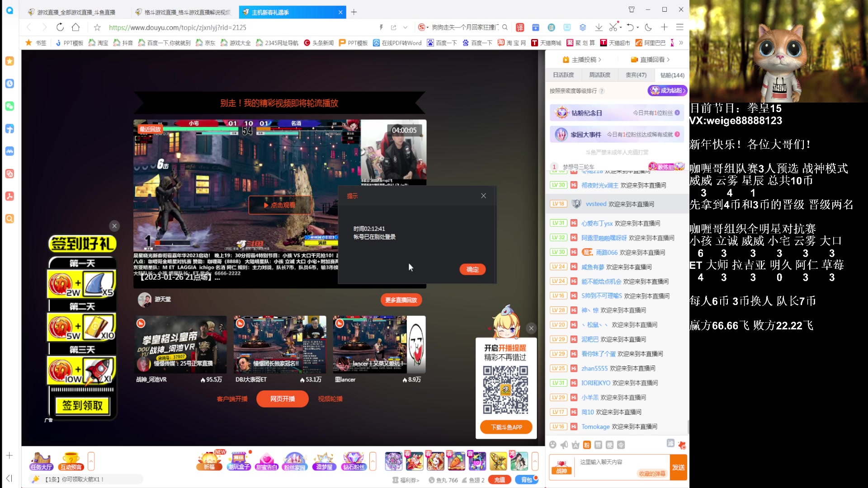This screenshot has width=868, height=488.
Task: Click the red translate (译) toolbar icon
Action: [520, 27]
